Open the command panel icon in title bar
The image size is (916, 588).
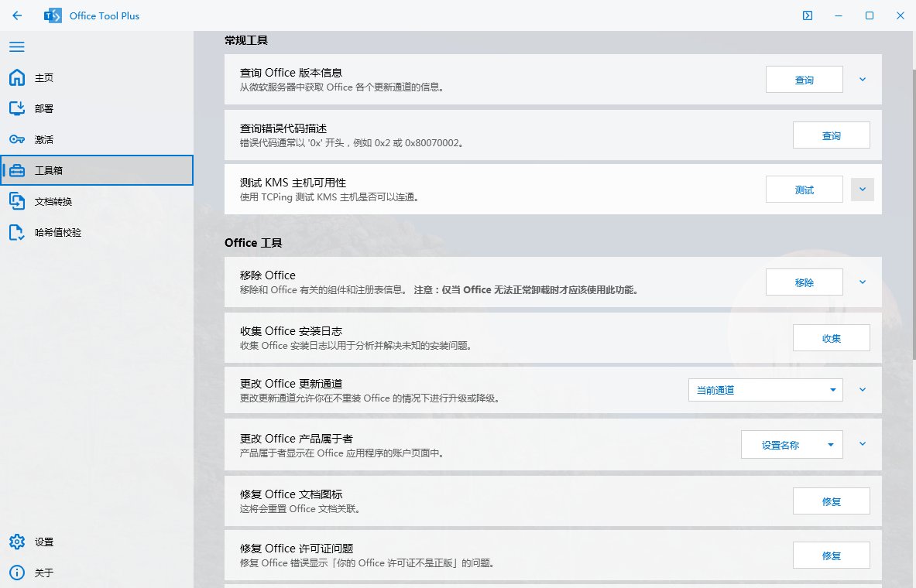pyautogui.click(x=808, y=15)
